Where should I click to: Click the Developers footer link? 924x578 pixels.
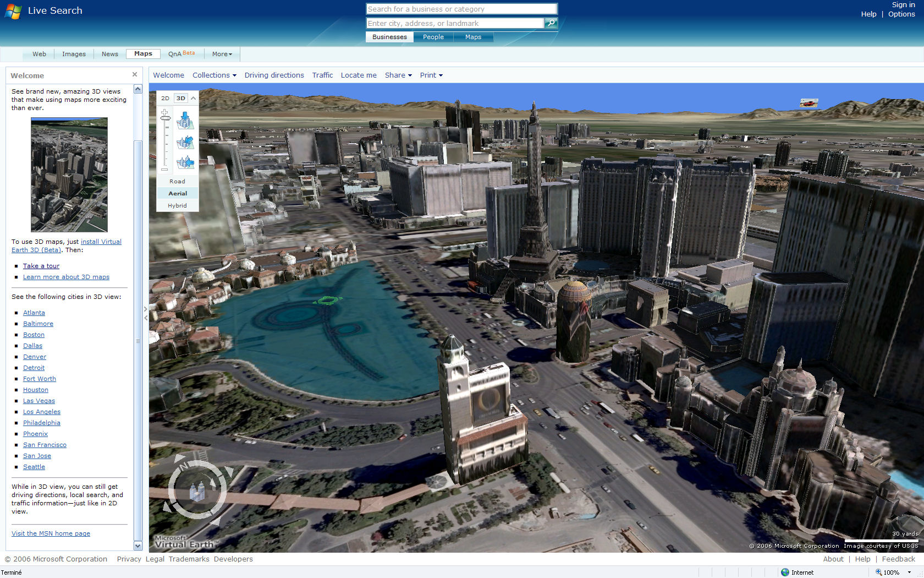[233, 559]
